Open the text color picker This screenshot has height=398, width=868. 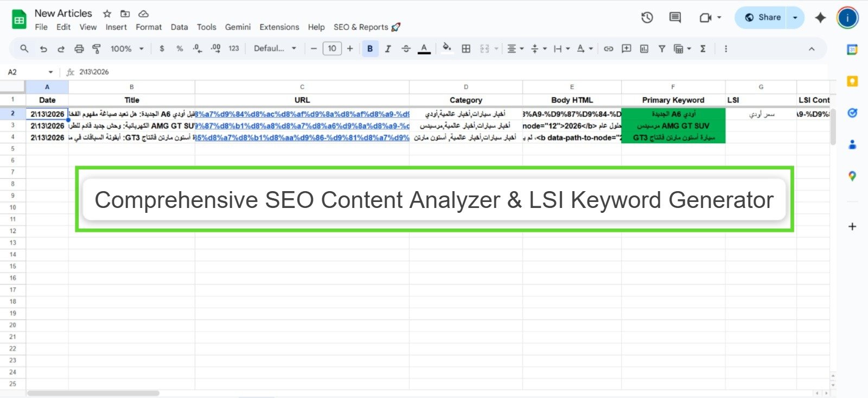424,49
